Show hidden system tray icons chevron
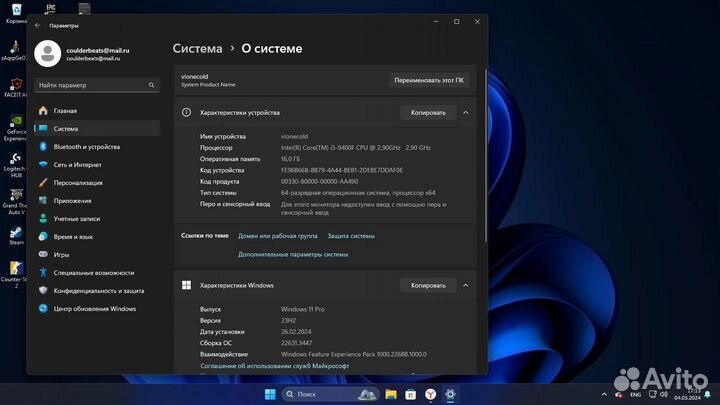This screenshot has width=720, height=405. tap(604, 394)
